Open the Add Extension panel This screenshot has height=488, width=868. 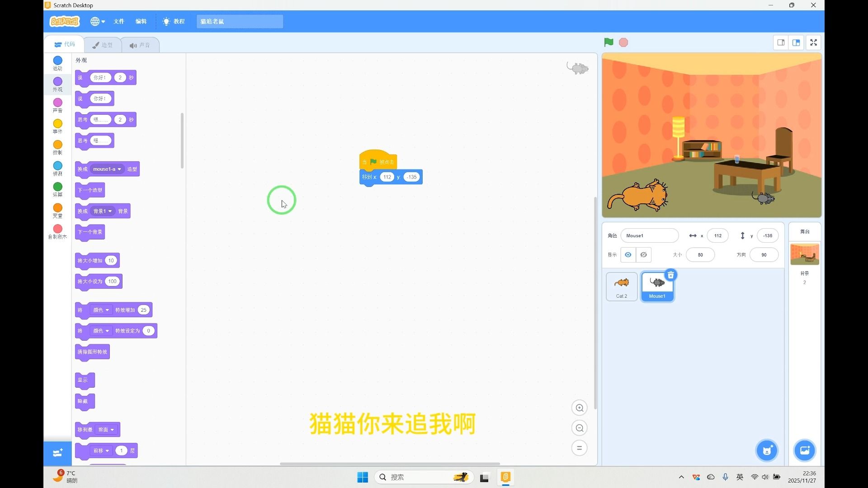57,453
